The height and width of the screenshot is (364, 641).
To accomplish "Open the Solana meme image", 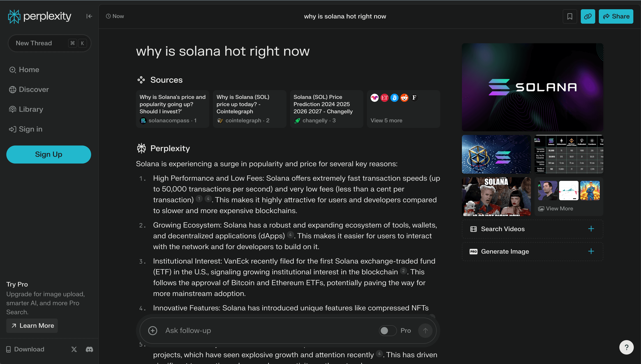I will click(496, 196).
